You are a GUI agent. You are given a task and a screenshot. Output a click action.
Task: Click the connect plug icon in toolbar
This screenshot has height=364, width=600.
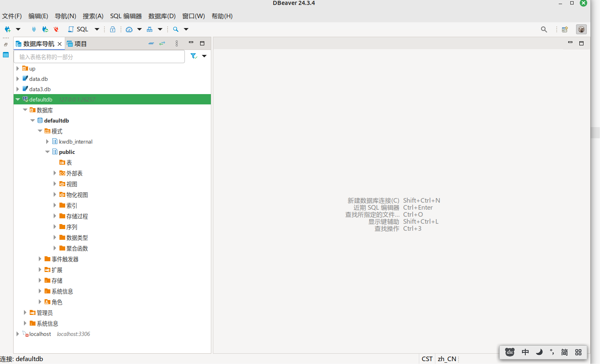pos(34,29)
